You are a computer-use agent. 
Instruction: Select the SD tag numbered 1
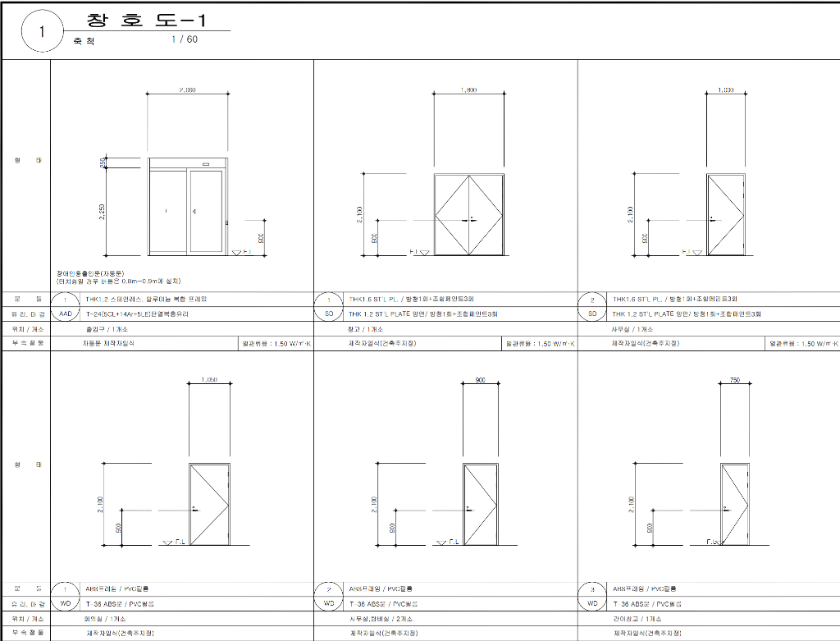pos(329,306)
